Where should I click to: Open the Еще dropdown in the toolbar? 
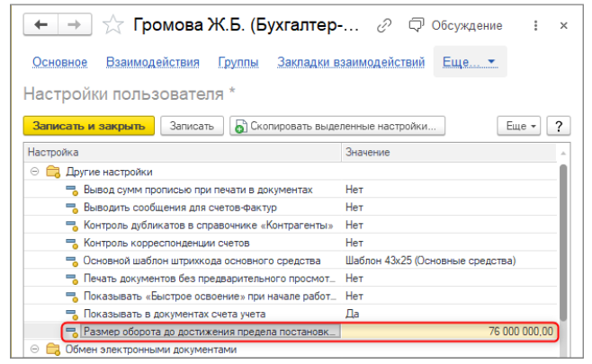click(521, 126)
